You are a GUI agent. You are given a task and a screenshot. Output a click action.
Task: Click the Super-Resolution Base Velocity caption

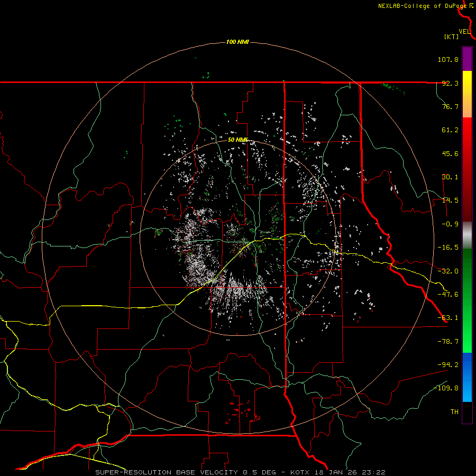(241, 472)
